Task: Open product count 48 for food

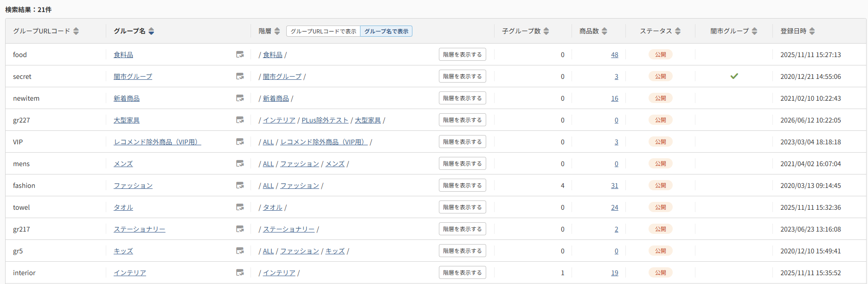Action: (x=615, y=55)
